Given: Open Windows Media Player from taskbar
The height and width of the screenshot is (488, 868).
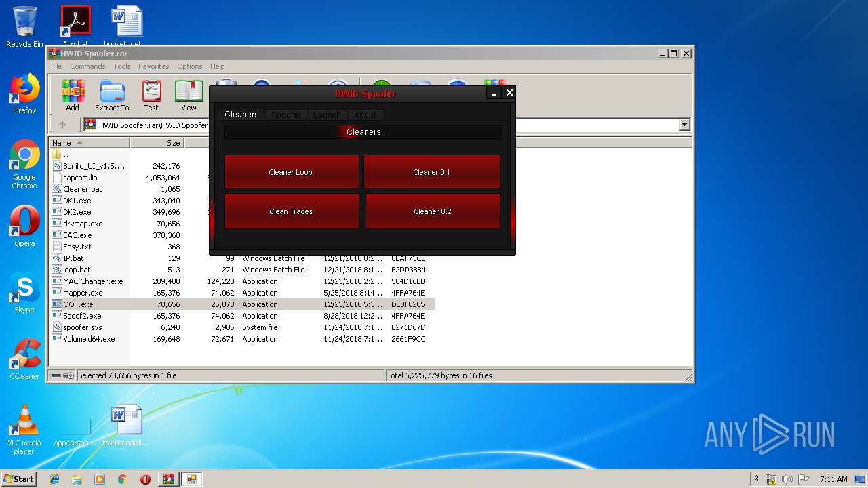Looking at the screenshot, I should pos(100,479).
